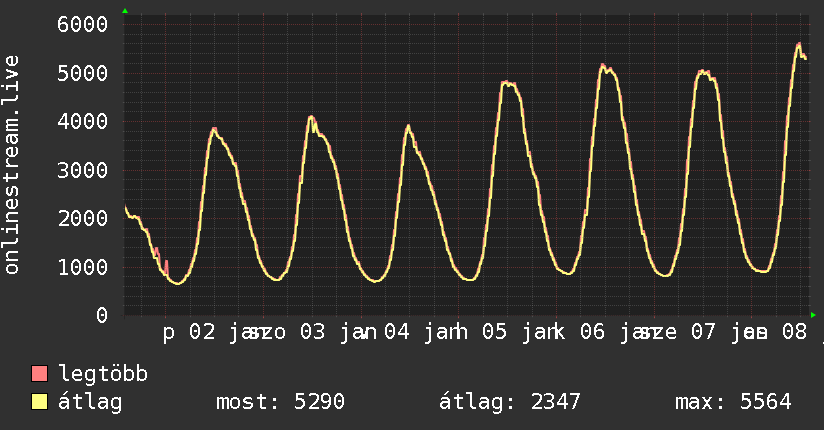
Task: Click the 03 date label on x-axis
Action: click(x=313, y=332)
